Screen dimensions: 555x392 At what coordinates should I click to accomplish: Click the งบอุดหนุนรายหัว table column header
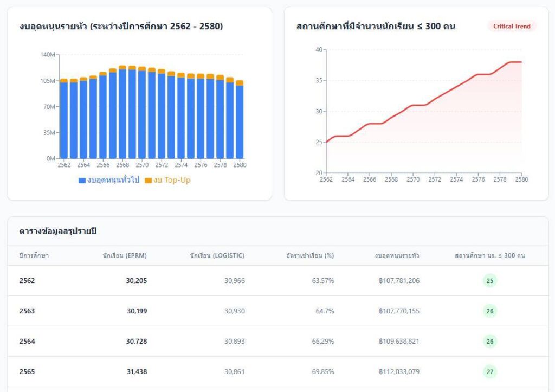(397, 255)
